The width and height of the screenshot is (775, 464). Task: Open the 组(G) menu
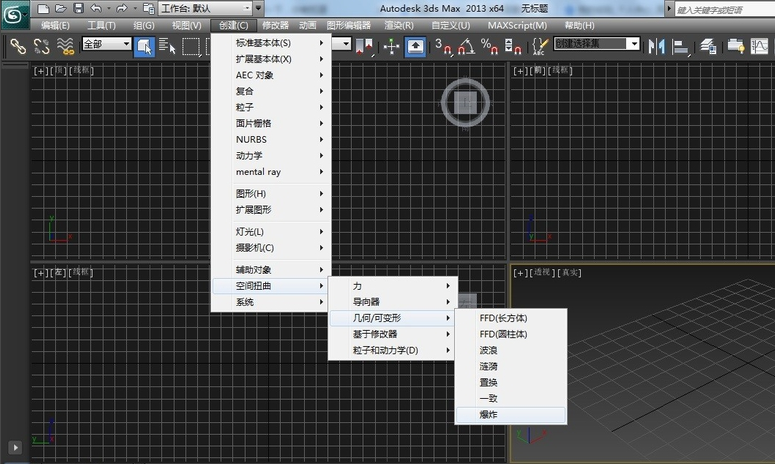click(144, 25)
